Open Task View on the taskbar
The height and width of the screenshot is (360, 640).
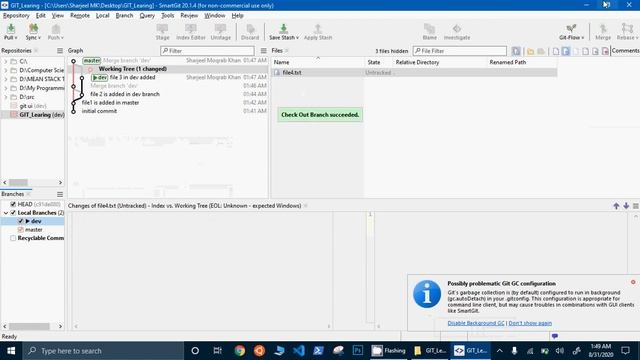pos(218,351)
